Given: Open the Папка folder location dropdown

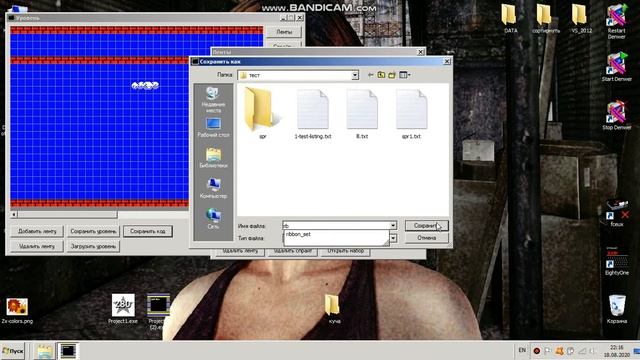Looking at the screenshot, I should [355, 75].
